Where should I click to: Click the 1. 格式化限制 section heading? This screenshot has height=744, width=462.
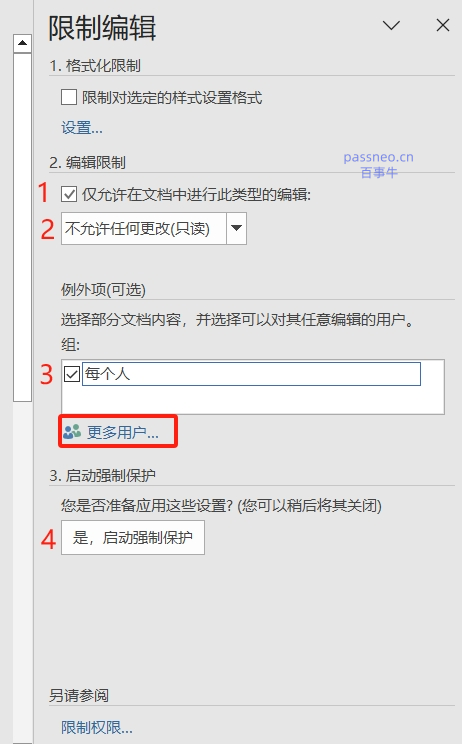click(x=95, y=65)
